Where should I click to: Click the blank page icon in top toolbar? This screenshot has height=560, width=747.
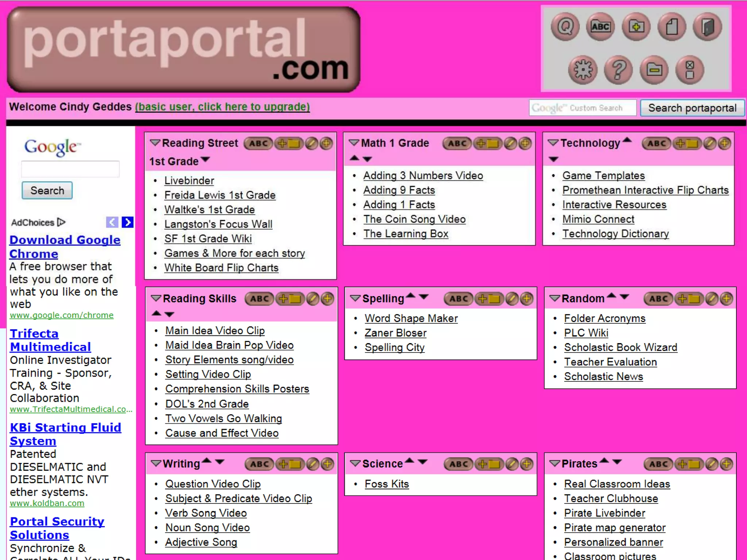point(671,27)
